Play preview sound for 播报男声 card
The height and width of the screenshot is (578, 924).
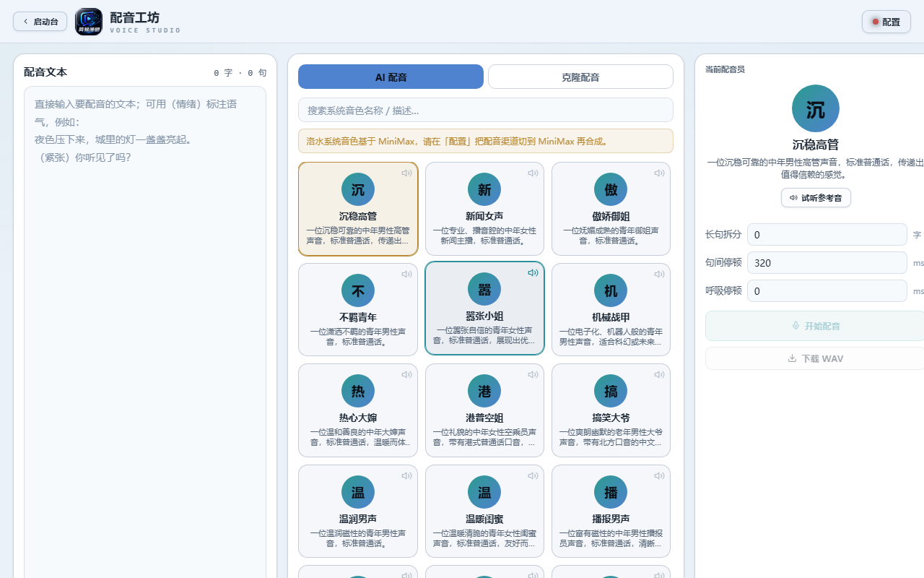pyautogui.click(x=659, y=476)
